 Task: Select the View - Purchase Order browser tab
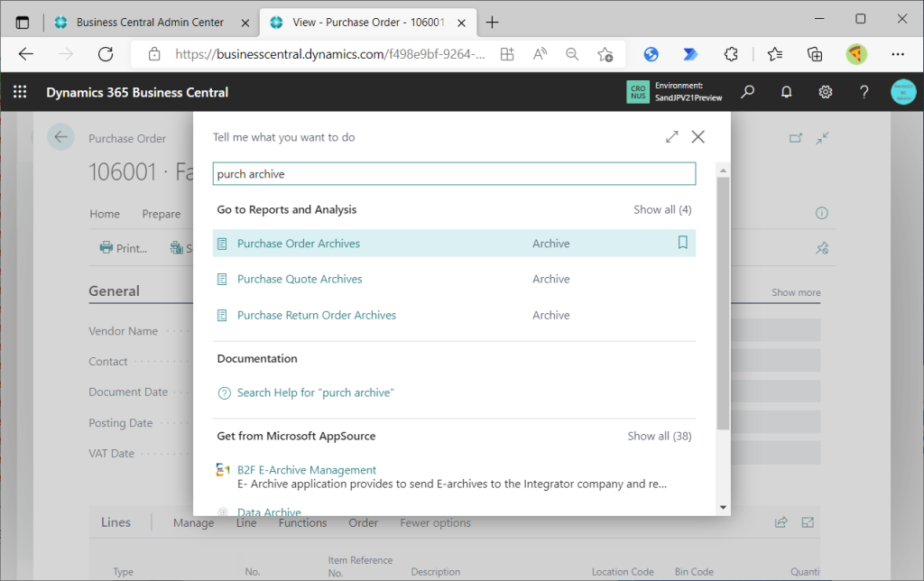[x=368, y=23]
